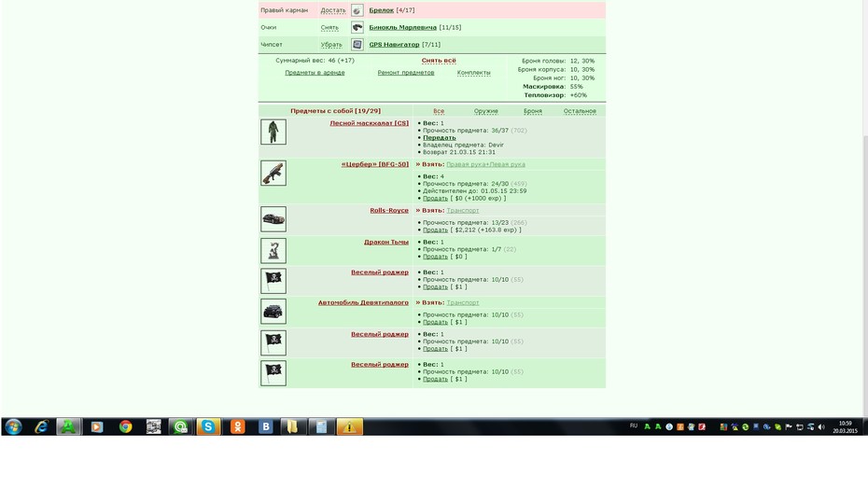Switch to the Броня filter tab

[x=533, y=111]
